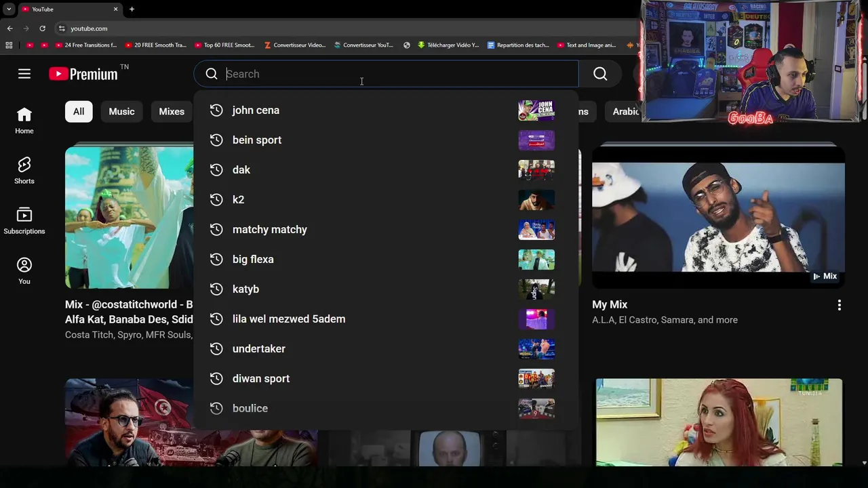Viewport: 868px width, 488px height.
Task: Select the Music filter chip
Action: coord(122,111)
